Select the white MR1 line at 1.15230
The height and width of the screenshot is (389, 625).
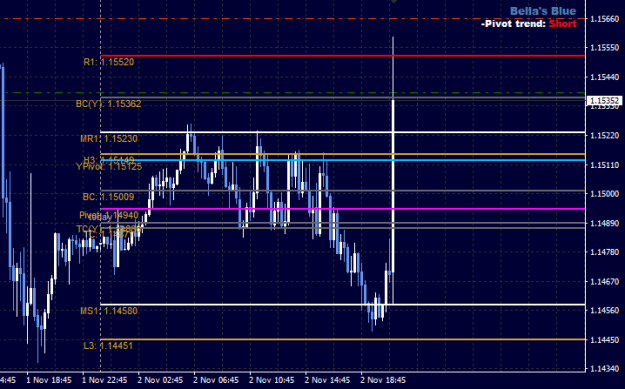(343, 132)
